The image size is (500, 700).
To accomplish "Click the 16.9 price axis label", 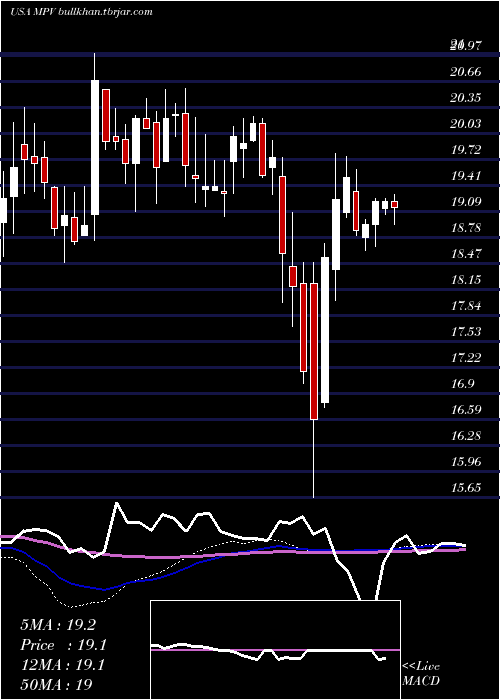I will [x=462, y=384].
